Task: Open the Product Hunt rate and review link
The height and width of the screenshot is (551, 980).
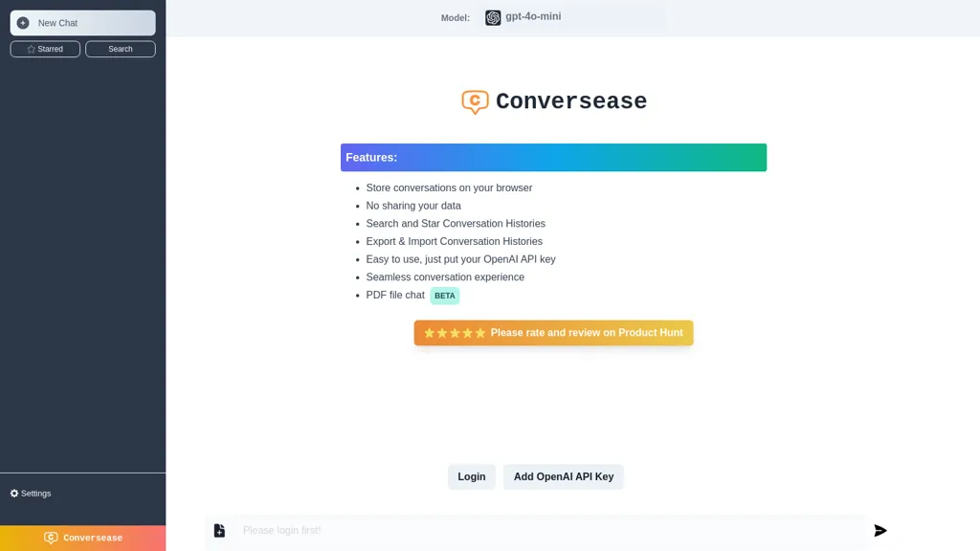Action: (553, 333)
